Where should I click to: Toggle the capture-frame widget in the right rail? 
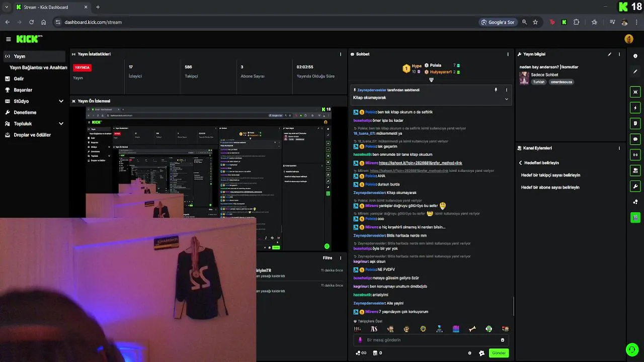click(x=635, y=92)
